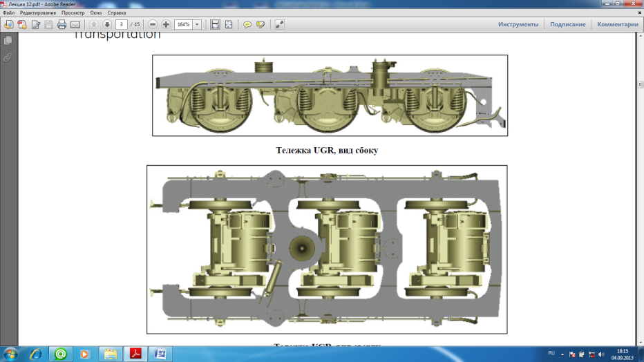Screen dimensions: 644x362
Task: Add a sticky note comment
Action: coord(247,25)
